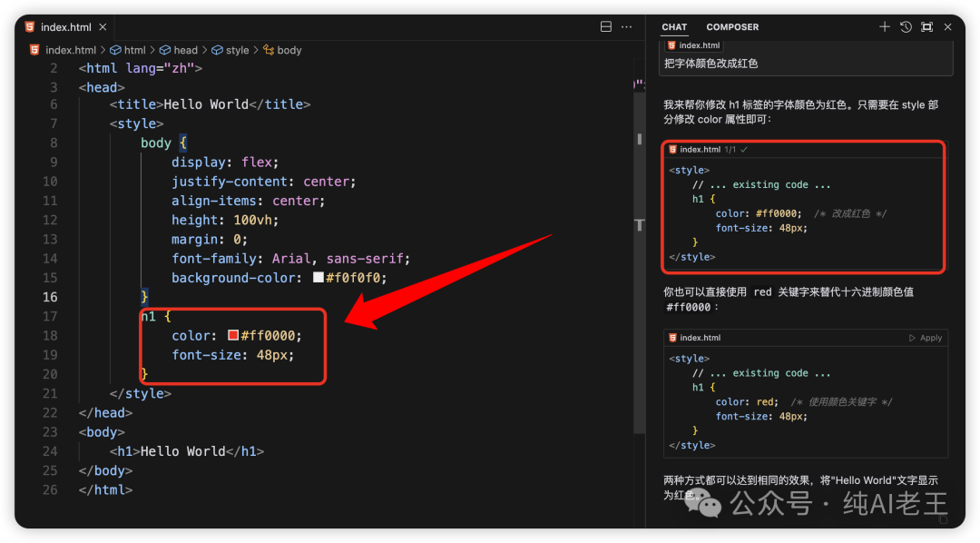The image size is (980, 543).
Task: Expand the 'head' breadcrumb segment
Action: 185,50
